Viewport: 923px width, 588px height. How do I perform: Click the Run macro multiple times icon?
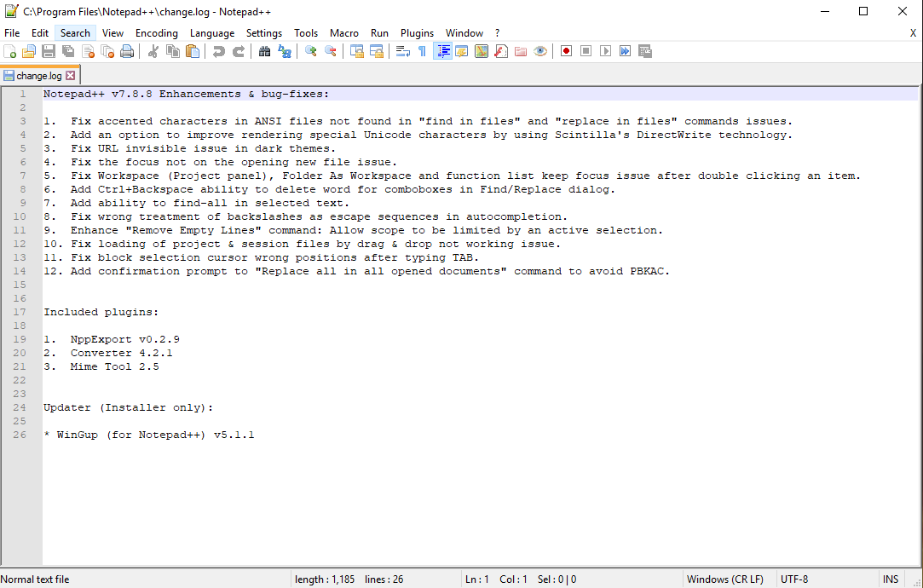(x=626, y=51)
